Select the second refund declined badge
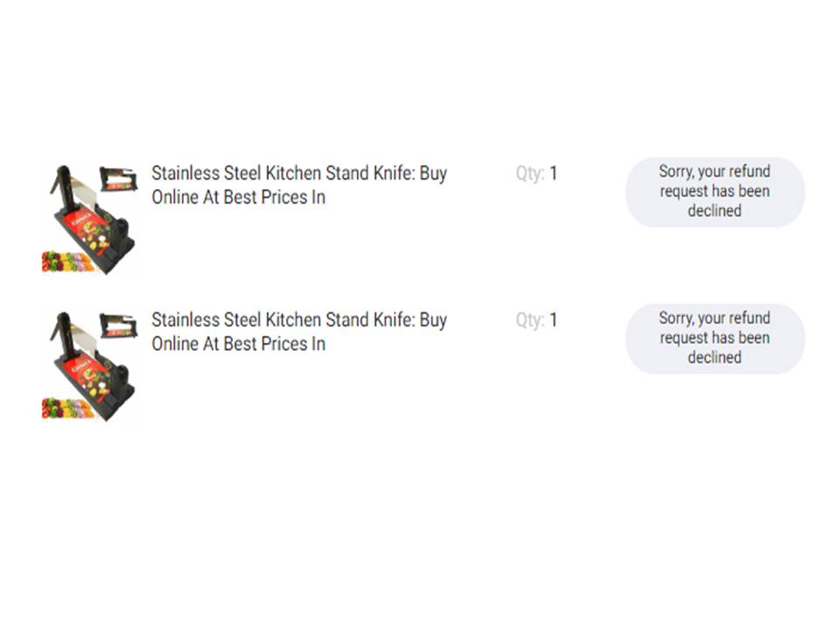Image resolution: width=840 pixels, height=630 pixels. click(x=715, y=339)
